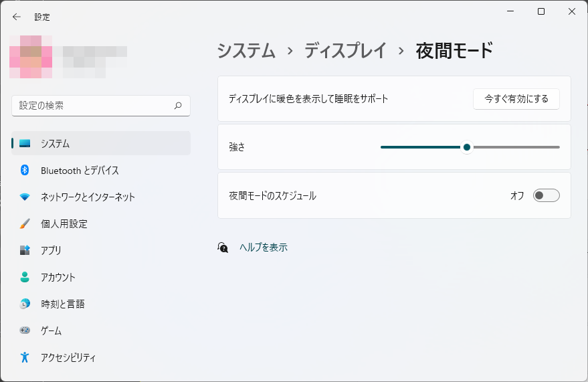Click the personalization paintbrush icon
Image resolution: width=588 pixels, height=382 pixels.
pos(25,223)
